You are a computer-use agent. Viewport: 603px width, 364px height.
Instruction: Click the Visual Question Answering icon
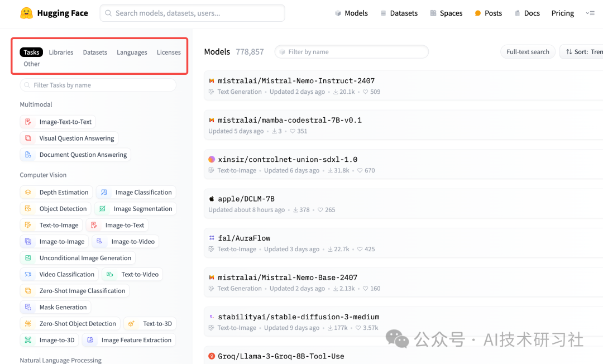[x=28, y=138]
